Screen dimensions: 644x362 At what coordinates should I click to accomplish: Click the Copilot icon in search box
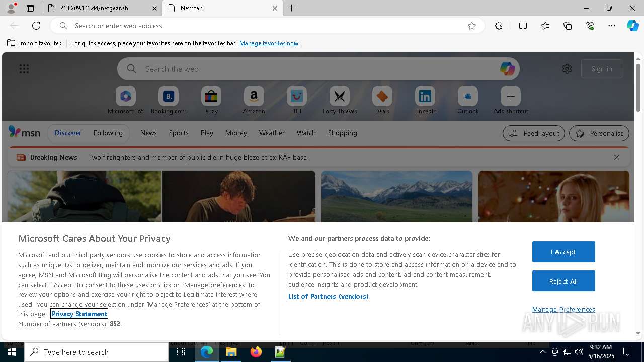pos(507,69)
